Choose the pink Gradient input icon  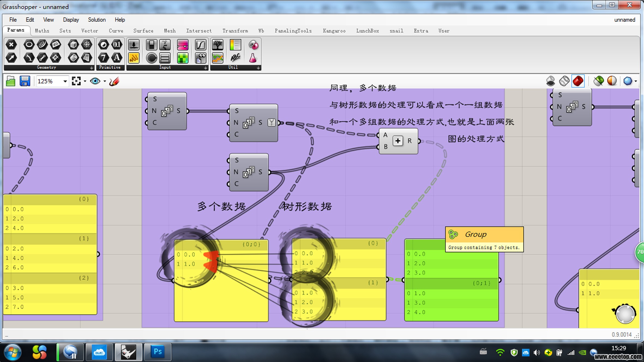182,45
